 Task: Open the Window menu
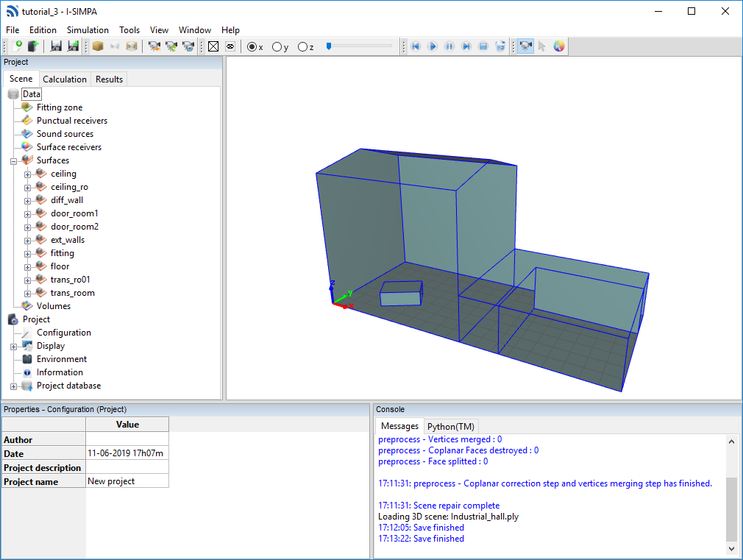click(x=195, y=30)
